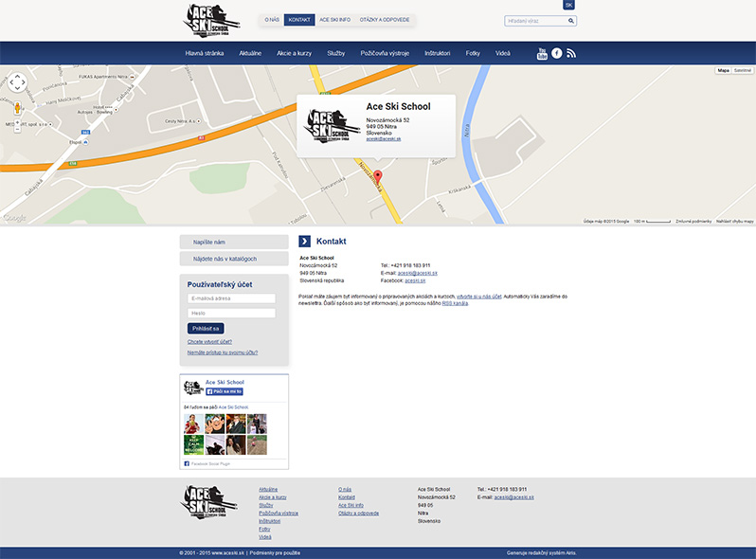
Task: Click the RSS kanála link
Action: pos(455,303)
